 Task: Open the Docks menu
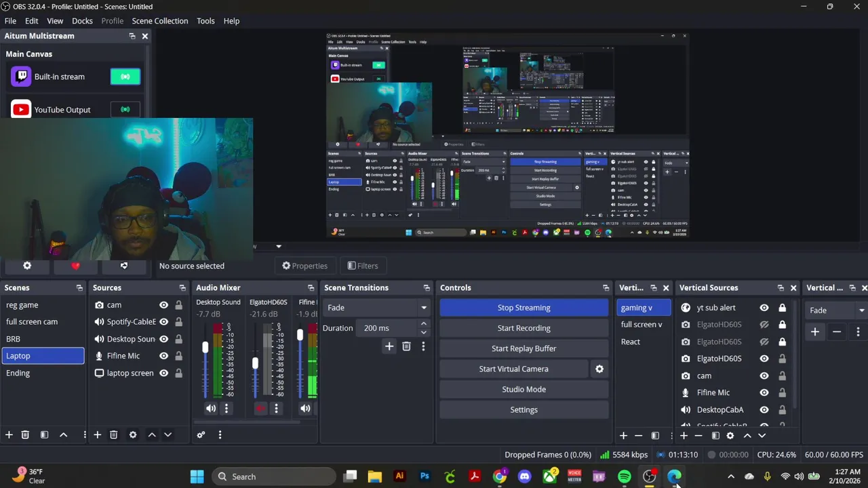(82, 21)
